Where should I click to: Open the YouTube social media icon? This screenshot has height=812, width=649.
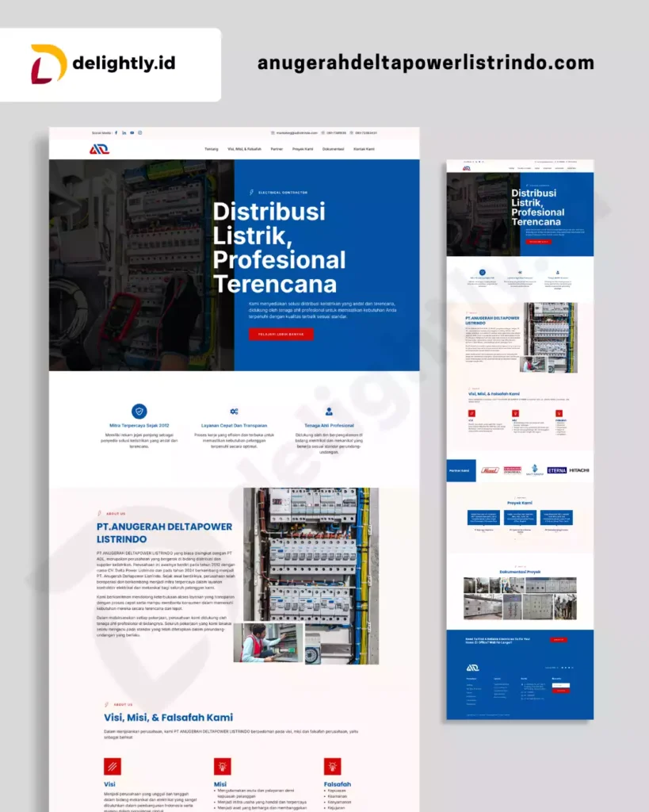[132, 133]
